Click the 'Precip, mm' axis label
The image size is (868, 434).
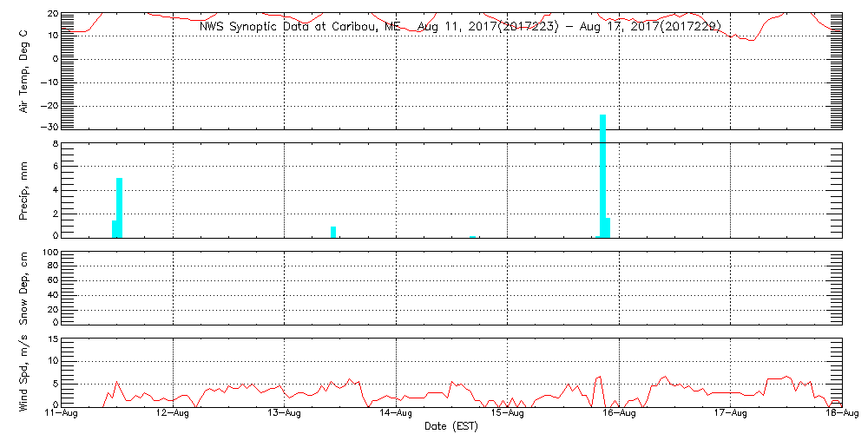click(25, 188)
